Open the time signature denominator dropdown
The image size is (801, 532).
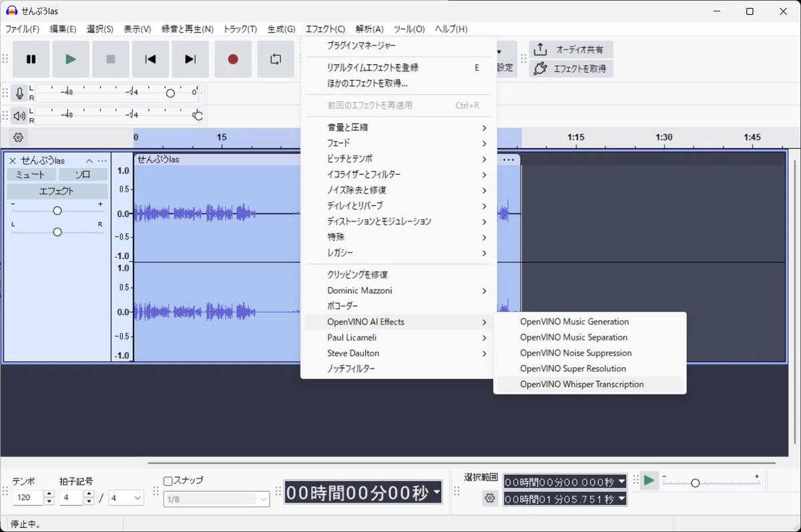127,498
